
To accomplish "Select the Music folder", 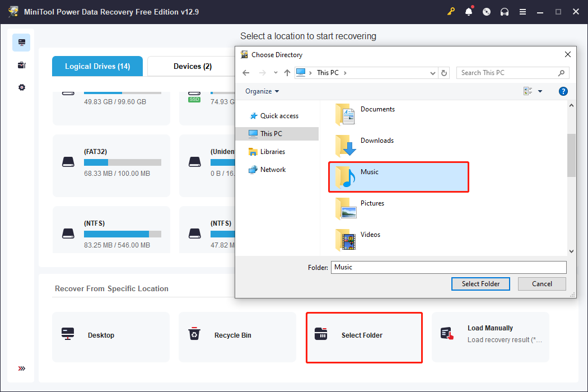I will click(399, 177).
